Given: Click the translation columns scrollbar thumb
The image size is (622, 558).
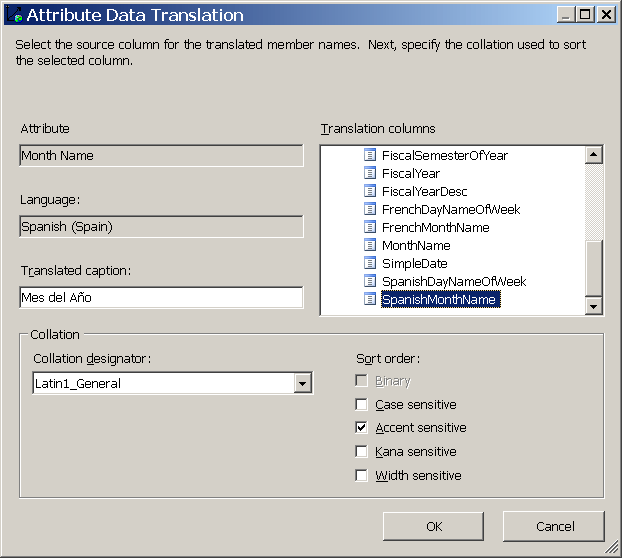Looking at the screenshot, I should [x=593, y=268].
